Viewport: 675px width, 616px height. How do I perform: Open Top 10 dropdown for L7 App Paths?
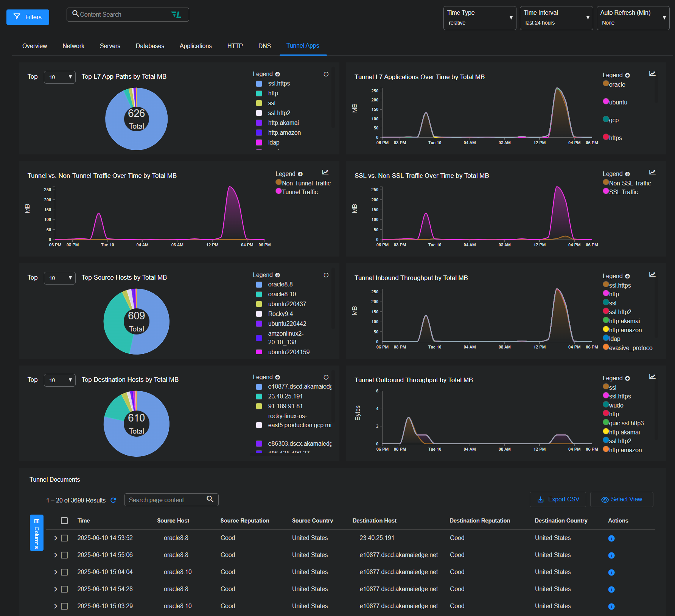tap(60, 77)
